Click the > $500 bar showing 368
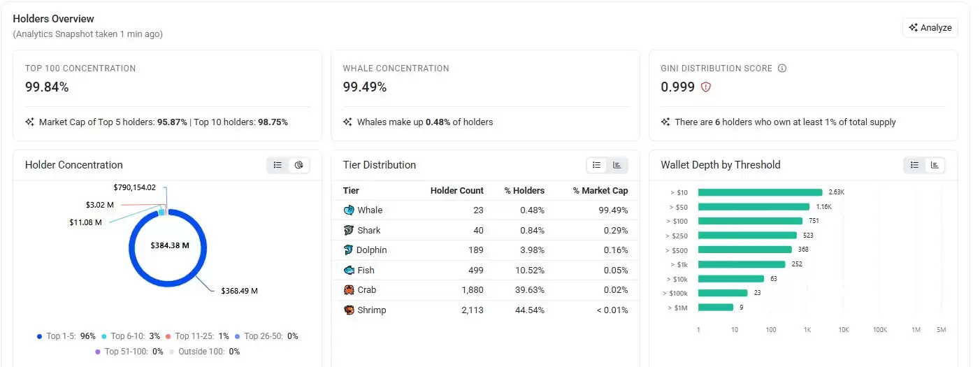This screenshot has height=367, width=980. (745, 250)
